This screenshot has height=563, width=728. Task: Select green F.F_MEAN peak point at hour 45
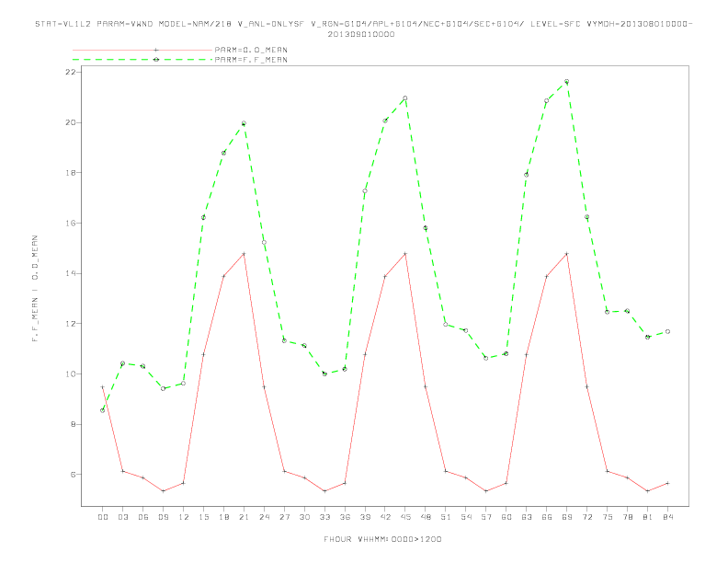click(405, 98)
